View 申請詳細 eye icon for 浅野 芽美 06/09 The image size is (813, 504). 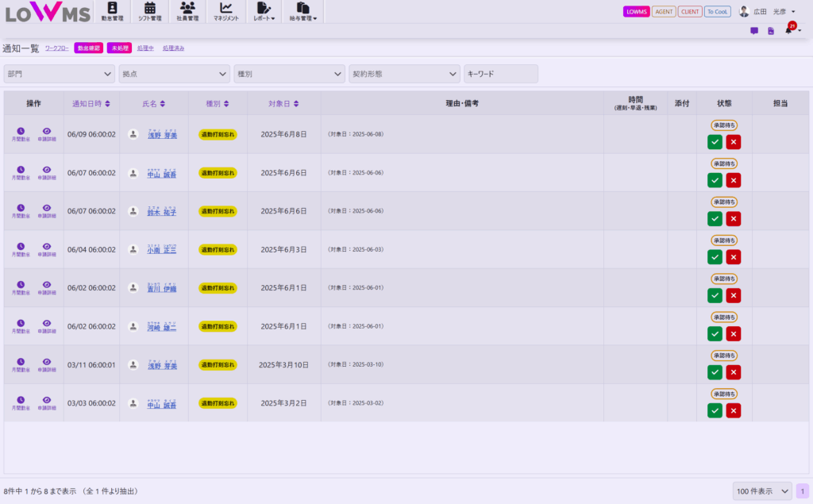point(47,132)
